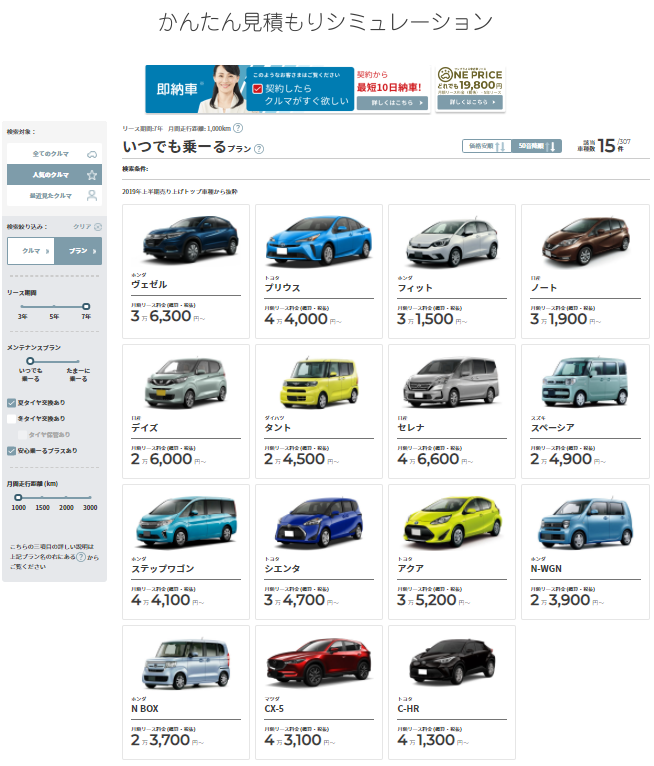Viewport: 654px width, 766px height.
Task: Click 詳しくはこちら on the 即納車 banner
Action: 393,103
